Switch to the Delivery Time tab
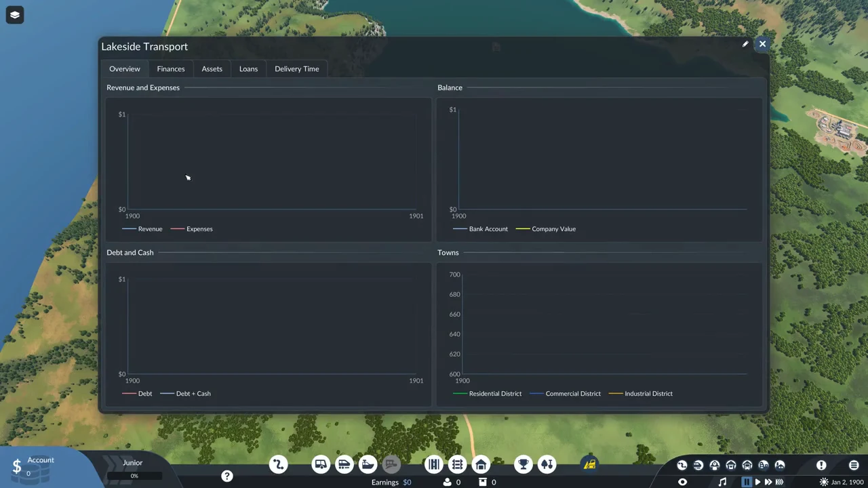The height and width of the screenshot is (488, 868). click(296, 68)
